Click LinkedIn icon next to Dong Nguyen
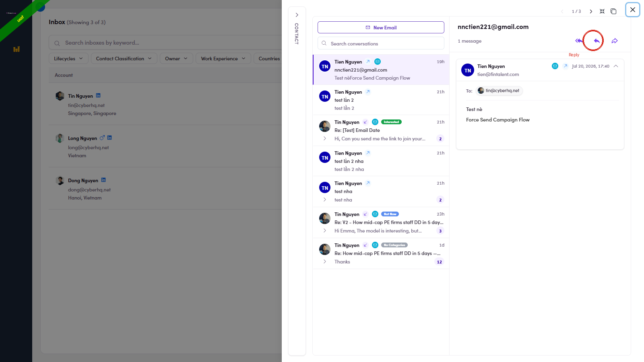 tap(103, 180)
